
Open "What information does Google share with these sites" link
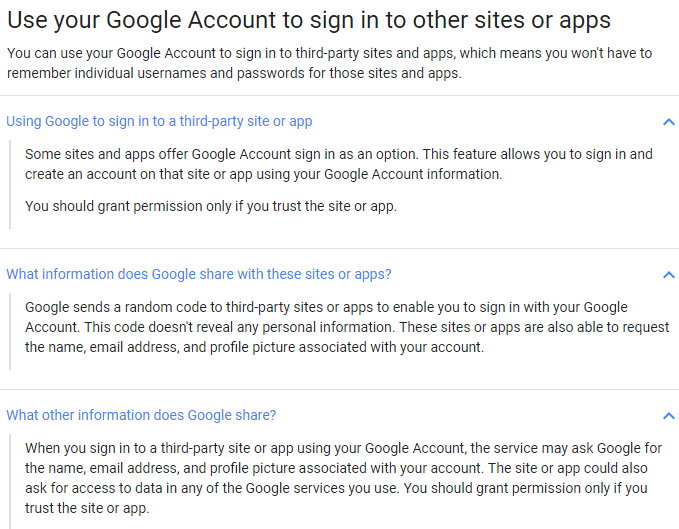pos(199,274)
